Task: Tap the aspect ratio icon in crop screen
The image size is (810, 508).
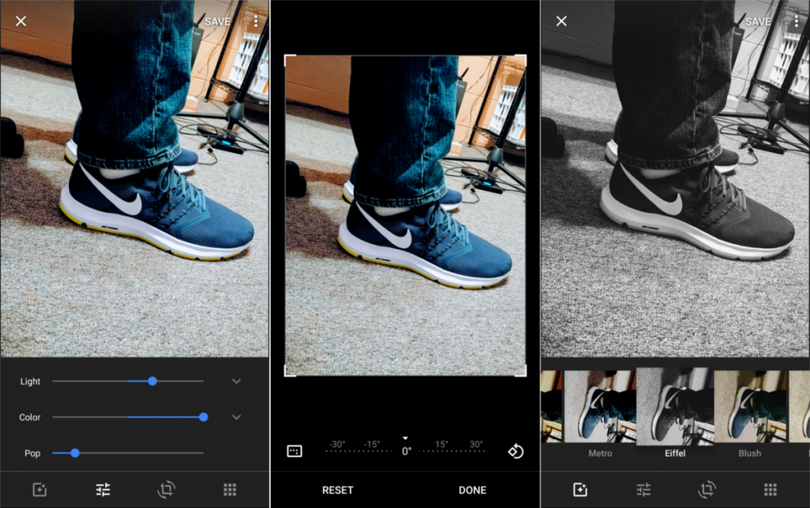Action: pos(294,451)
